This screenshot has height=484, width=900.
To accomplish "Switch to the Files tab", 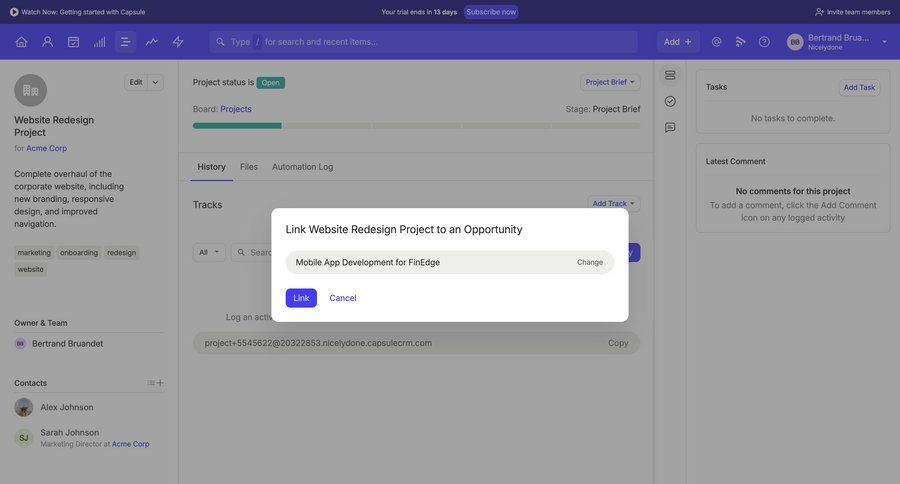I will coord(249,167).
